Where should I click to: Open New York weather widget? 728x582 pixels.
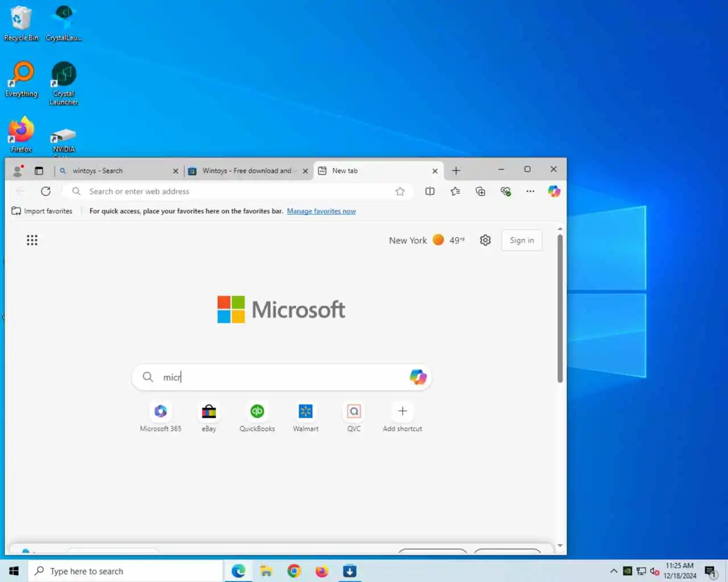[427, 240]
